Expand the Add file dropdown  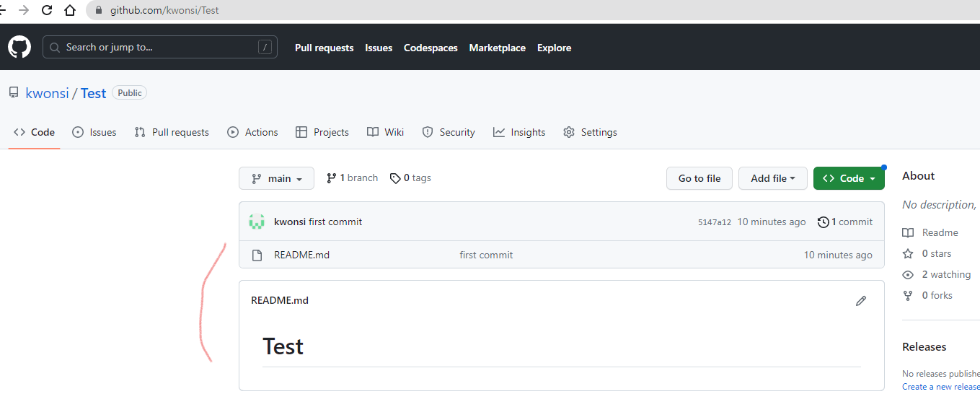coord(773,178)
